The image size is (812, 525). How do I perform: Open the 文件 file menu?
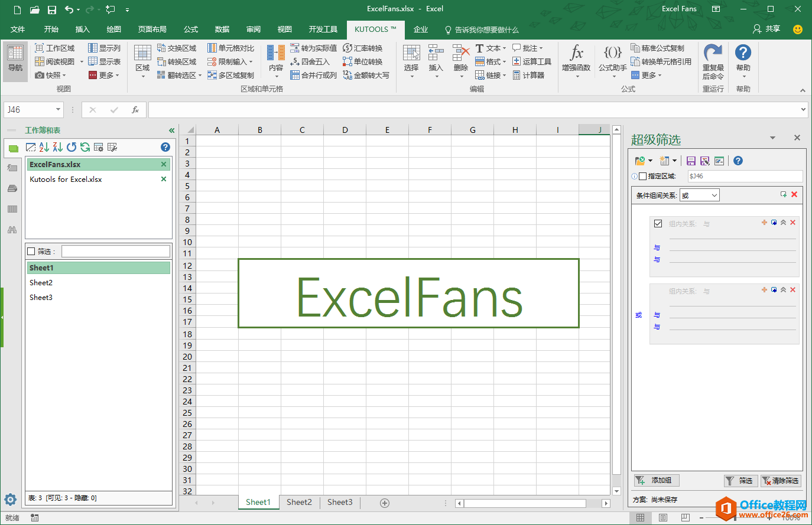point(18,30)
